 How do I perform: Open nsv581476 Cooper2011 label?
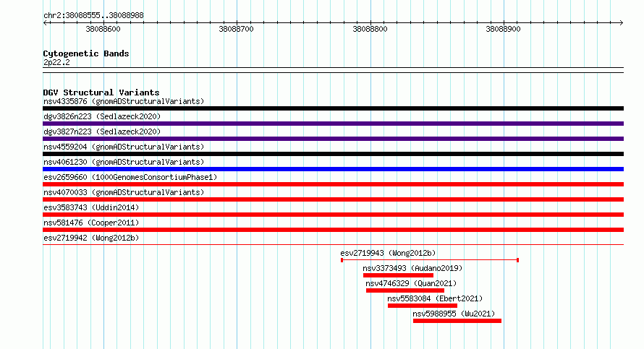[x=91, y=223]
